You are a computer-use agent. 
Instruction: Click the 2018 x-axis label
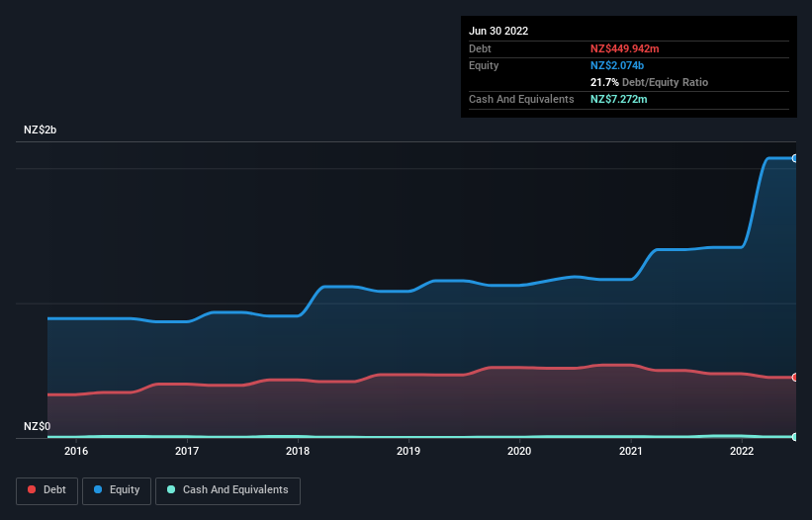point(298,451)
